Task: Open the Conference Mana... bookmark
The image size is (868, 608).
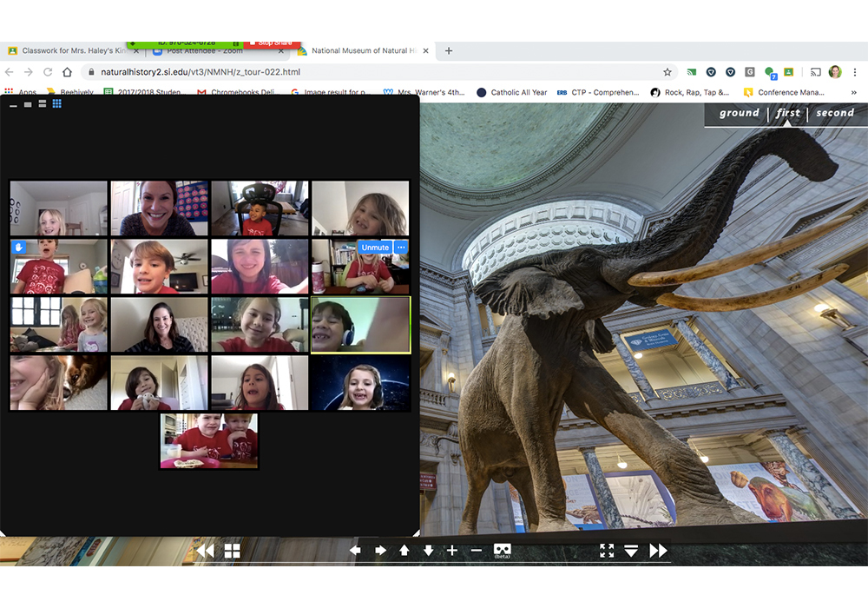Action: [784, 92]
